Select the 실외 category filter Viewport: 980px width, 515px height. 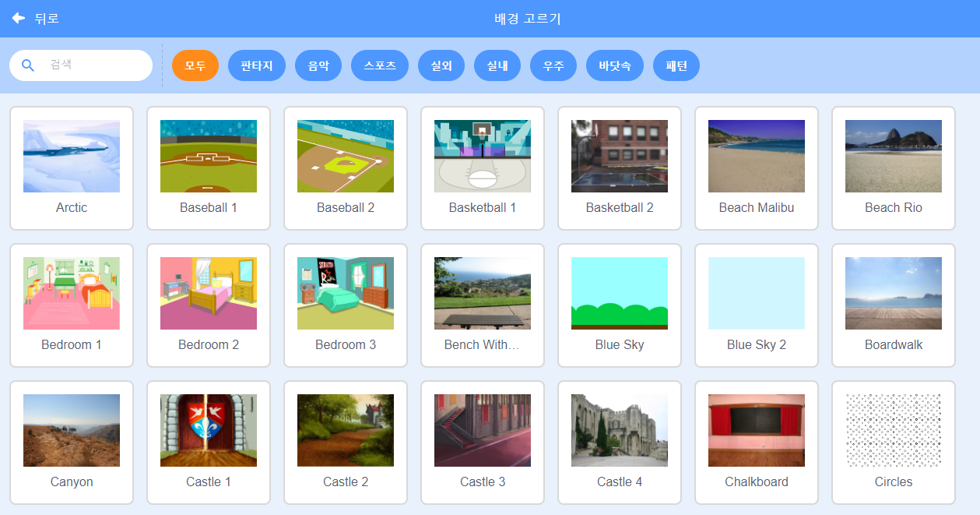click(x=441, y=65)
